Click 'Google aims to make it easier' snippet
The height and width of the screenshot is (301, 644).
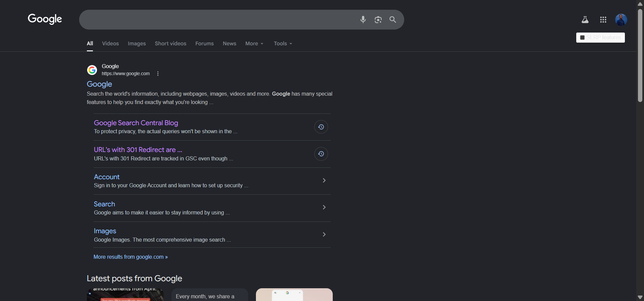(162, 213)
